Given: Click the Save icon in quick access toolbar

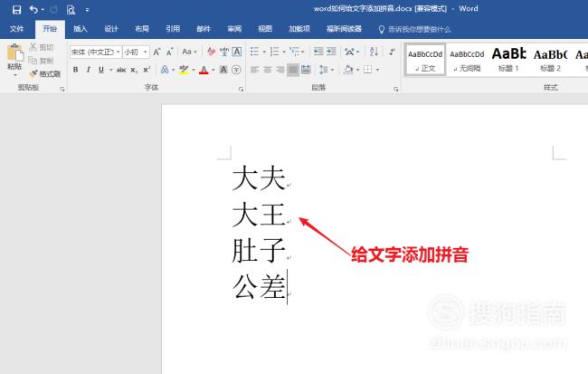Looking at the screenshot, I should coord(16,9).
